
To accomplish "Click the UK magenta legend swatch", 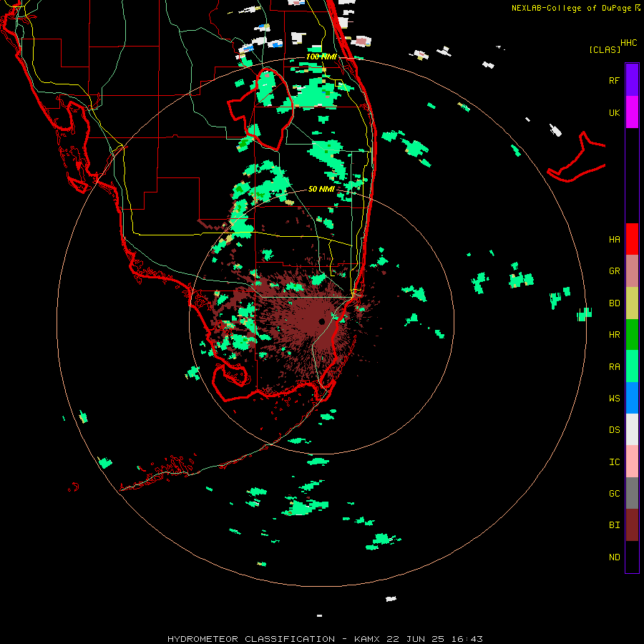I will pyautogui.click(x=632, y=112).
